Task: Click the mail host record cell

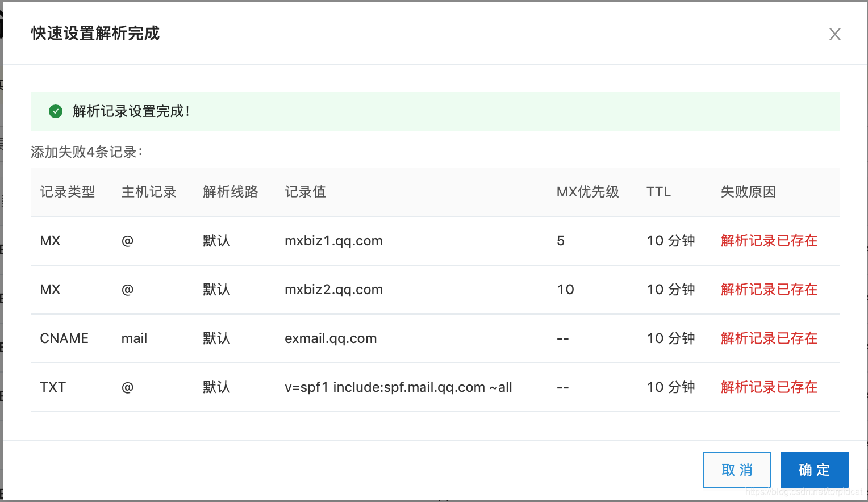Action: (134, 338)
